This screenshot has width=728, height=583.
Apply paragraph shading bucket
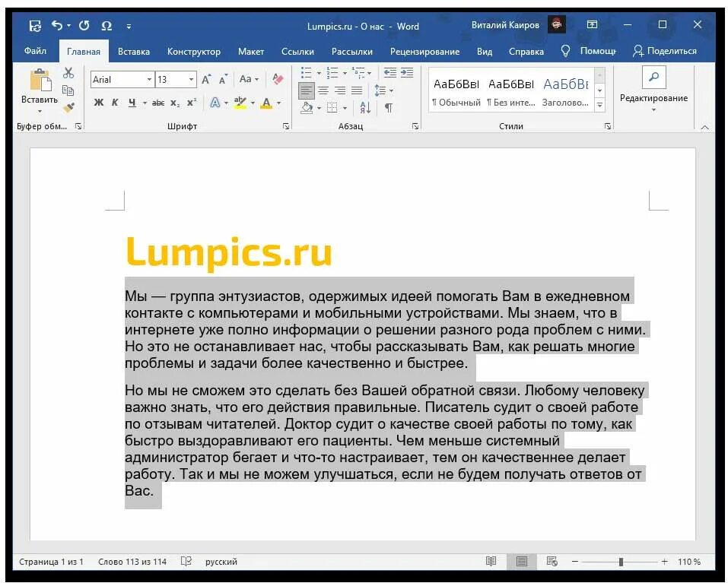(x=307, y=108)
